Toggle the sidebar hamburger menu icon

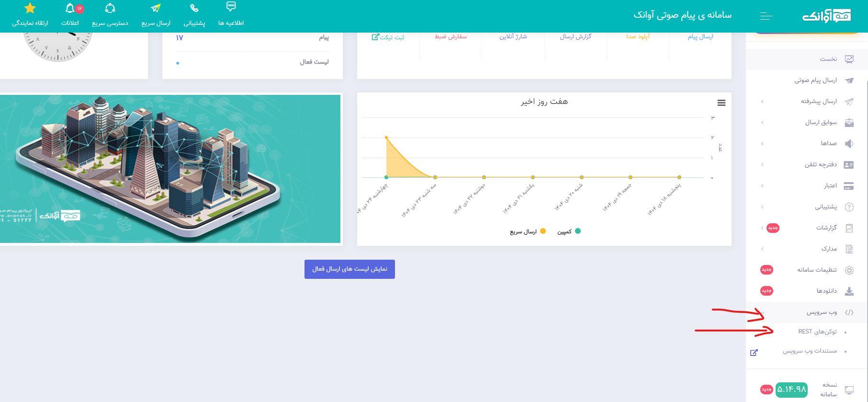(766, 16)
